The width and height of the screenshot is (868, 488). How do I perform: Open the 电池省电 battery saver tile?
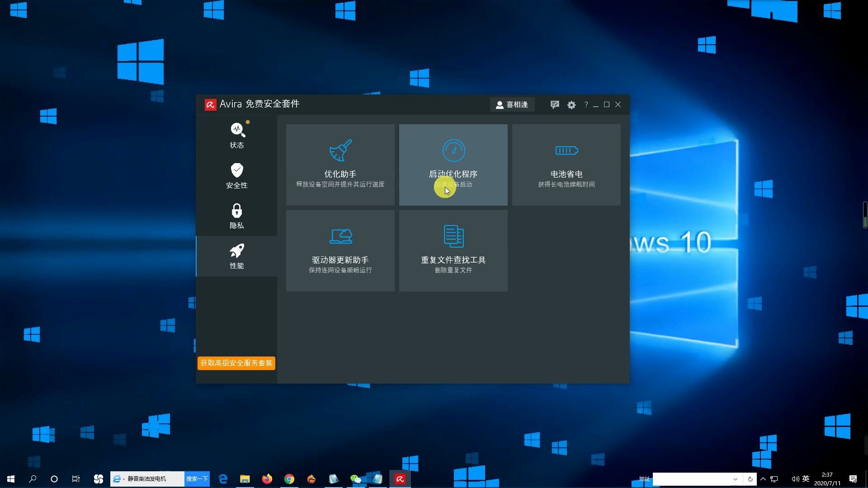pyautogui.click(x=566, y=165)
